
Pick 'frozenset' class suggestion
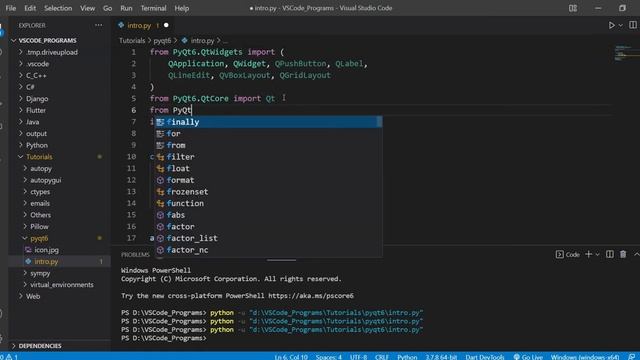click(x=269, y=192)
